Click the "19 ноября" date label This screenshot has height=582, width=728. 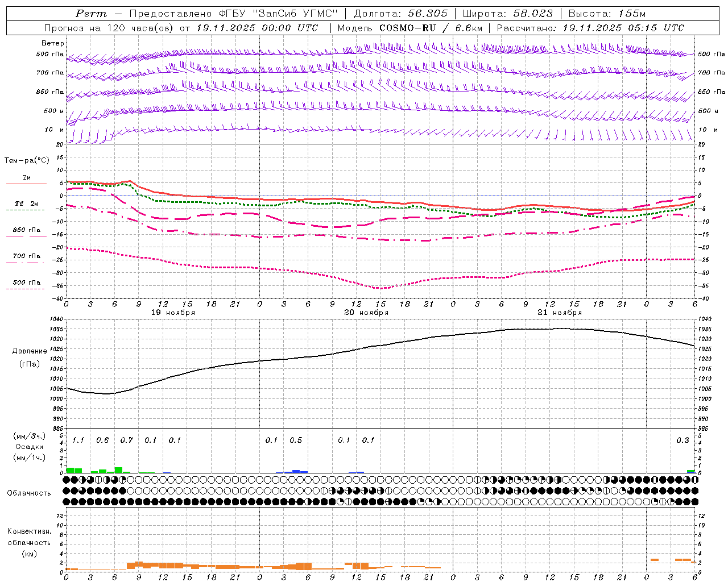[173, 313]
